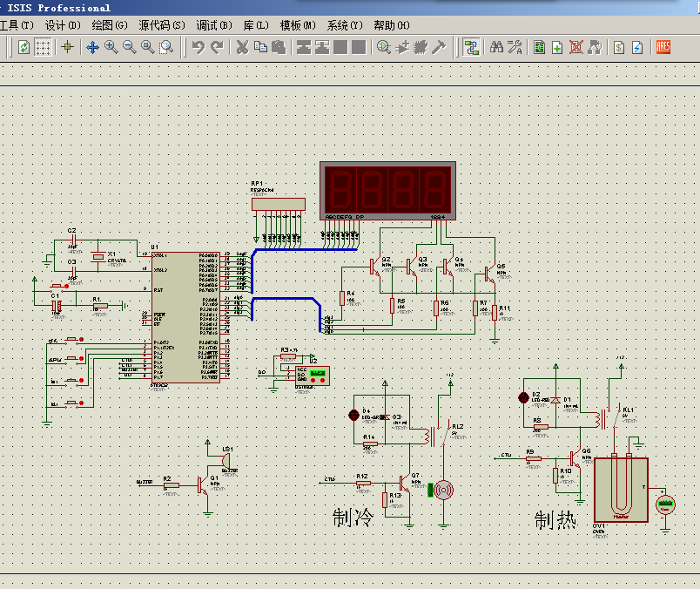Click the zoom out magnifier
This screenshot has height=589, width=700.
[x=129, y=47]
